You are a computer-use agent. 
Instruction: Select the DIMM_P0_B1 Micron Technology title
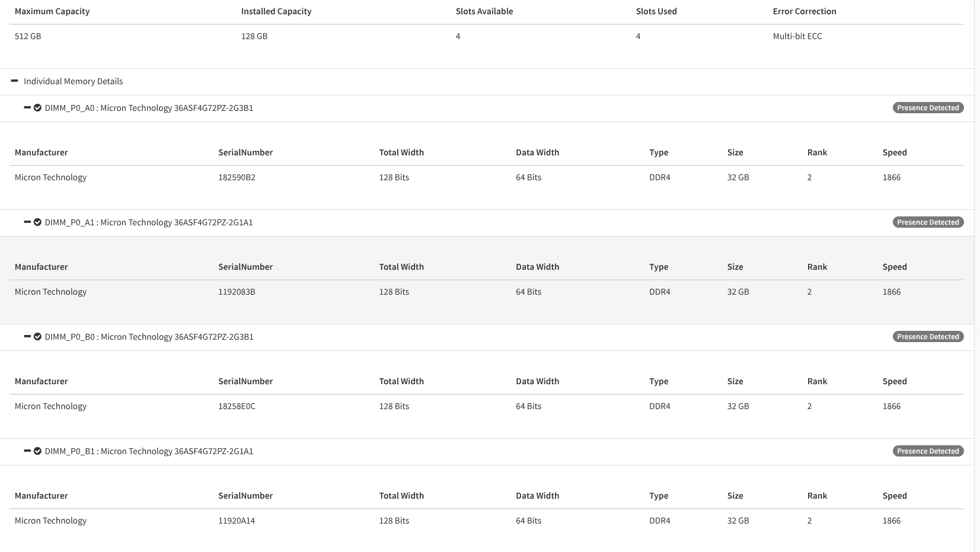pyautogui.click(x=149, y=451)
